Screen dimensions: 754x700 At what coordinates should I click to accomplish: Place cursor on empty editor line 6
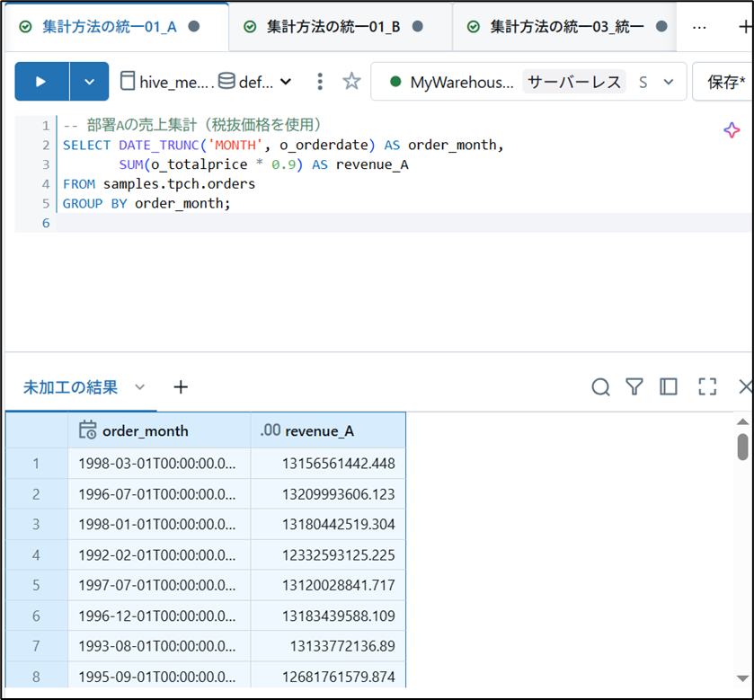[x=404, y=223]
